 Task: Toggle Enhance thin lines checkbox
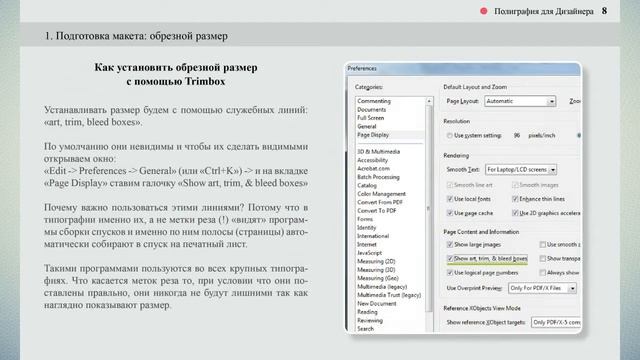pos(515,199)
